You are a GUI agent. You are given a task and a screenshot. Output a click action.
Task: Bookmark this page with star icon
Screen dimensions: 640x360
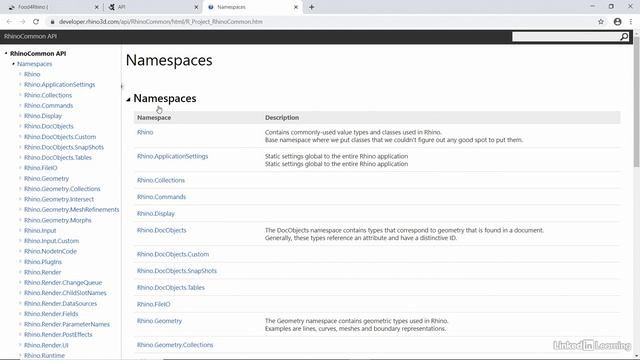click(x=601, y=22)
